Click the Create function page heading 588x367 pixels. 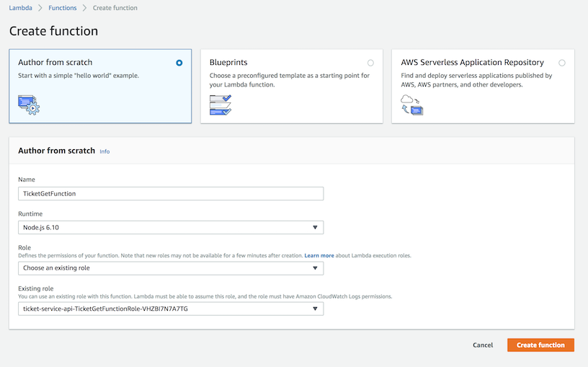(53, 31)
